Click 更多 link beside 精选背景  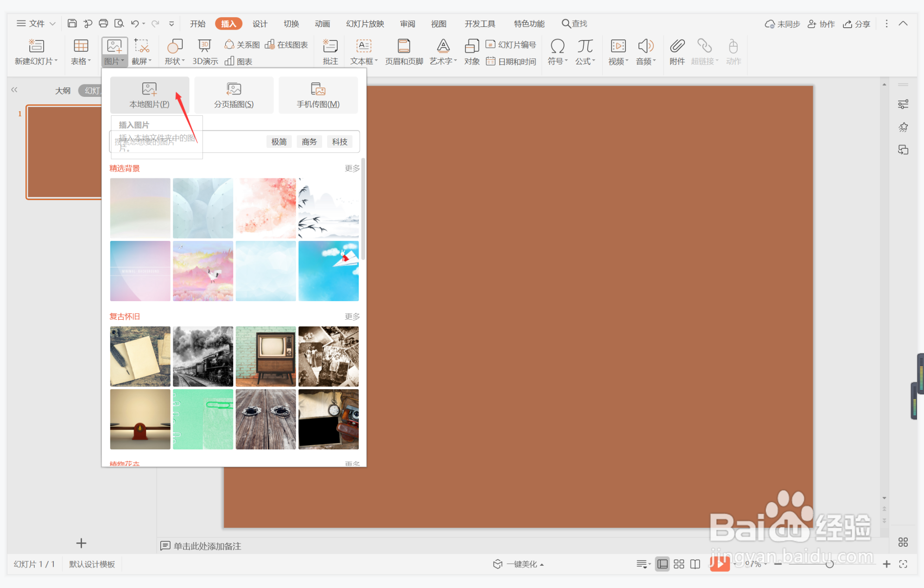pyautogui.click(x=352, y=168)
